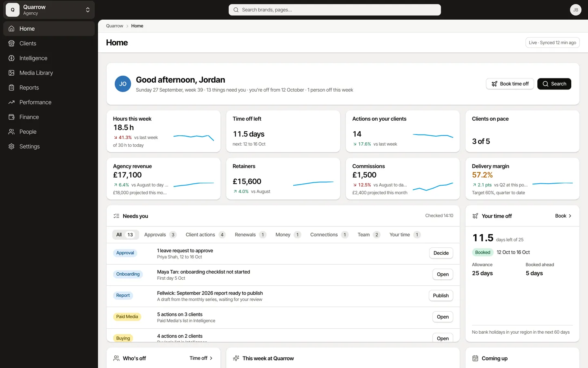Click the plane icon beside Your time off
Screen dimensions: 588x368
point(475,216)
